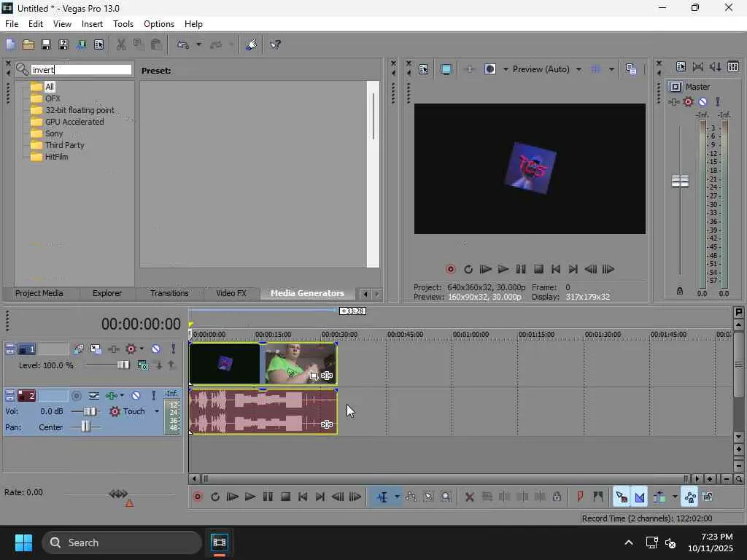The height and width of the screenshot is (560, 747).
Task: Click the Preview on External Monitor icon
Action: pyautogui.click(x=446, y=69)
